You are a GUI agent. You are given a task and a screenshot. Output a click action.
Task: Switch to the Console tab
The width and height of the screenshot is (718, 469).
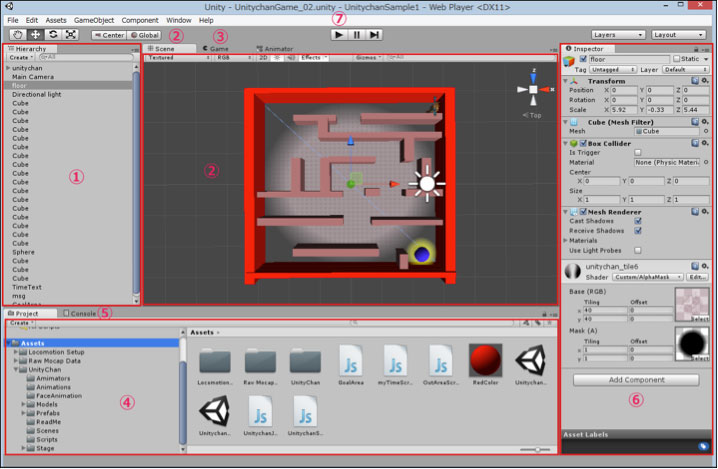point(80,314)
